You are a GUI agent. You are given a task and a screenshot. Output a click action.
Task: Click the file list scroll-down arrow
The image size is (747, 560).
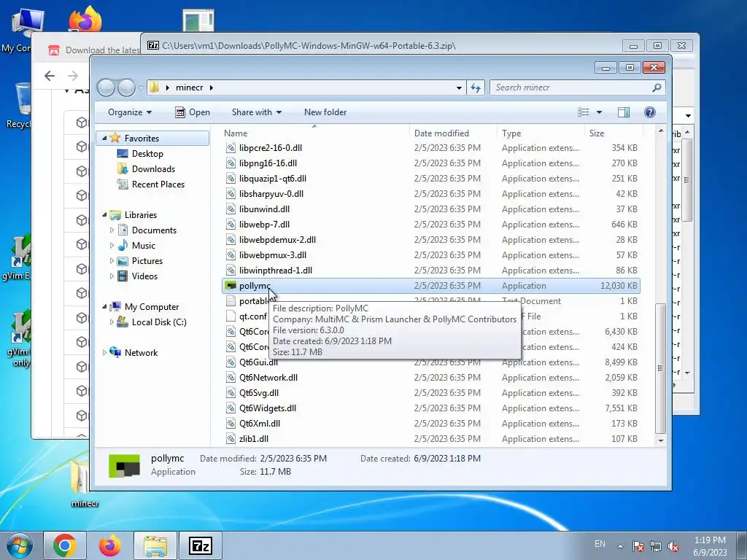660,440
